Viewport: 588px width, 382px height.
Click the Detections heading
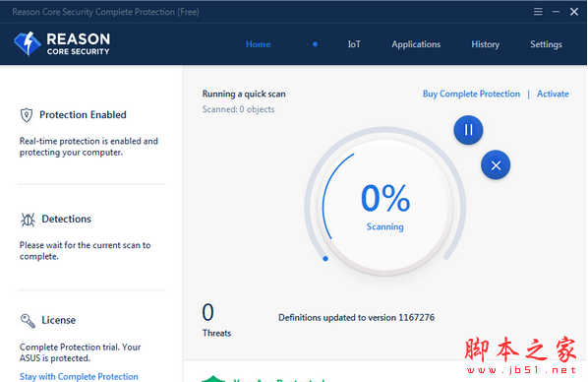point(67,219)
